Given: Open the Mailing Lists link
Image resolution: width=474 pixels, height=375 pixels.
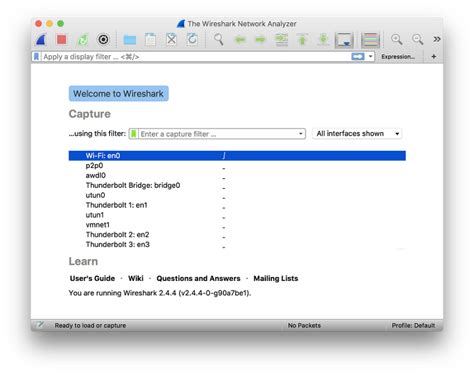Looking at the screenshot, I should pyautogui.click(x=276, y=278).
